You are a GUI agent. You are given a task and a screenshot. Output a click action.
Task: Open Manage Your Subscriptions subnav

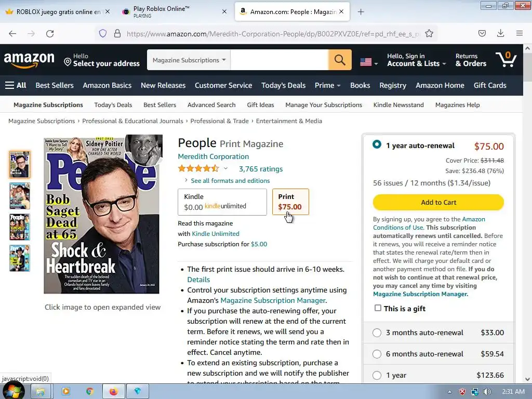coord(324,105)
